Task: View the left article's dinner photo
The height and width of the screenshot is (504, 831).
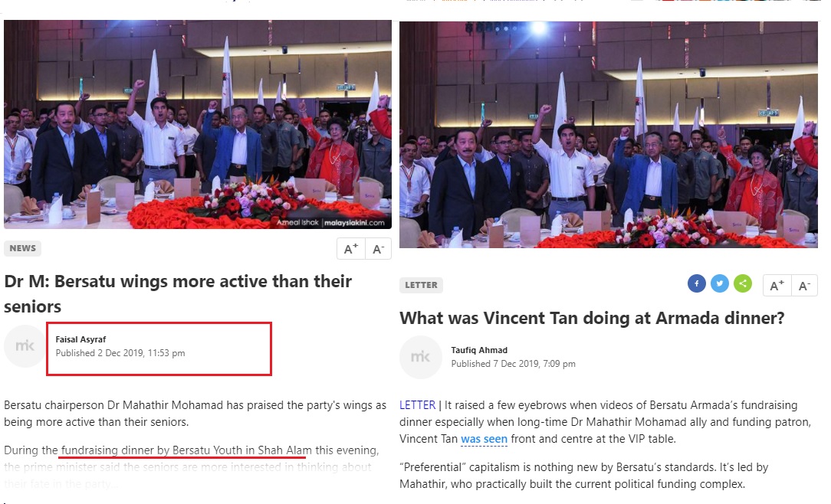Action: (x=198, y=124)
